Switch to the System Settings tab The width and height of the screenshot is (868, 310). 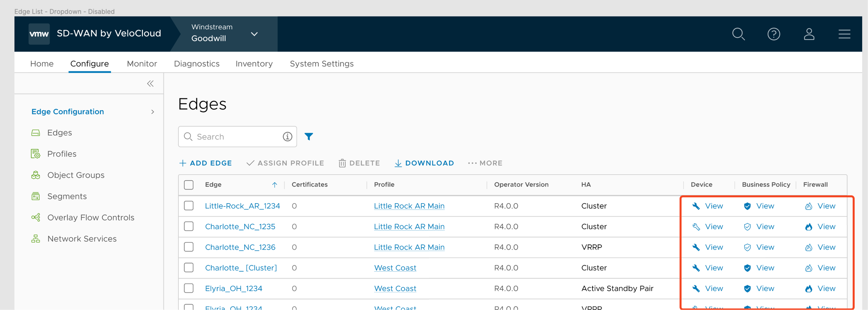point(322,64)
